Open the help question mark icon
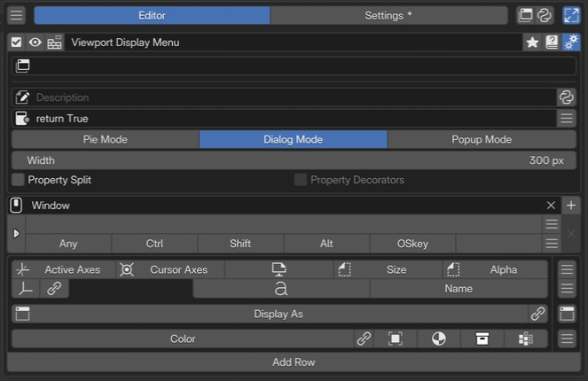This screenshot has height=381, width=588. (552, 43)
